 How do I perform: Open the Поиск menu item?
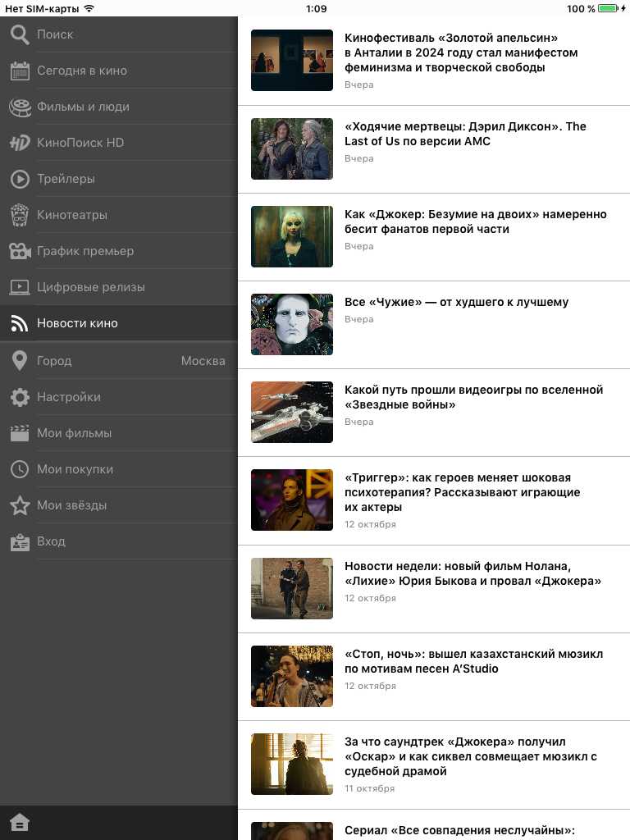119,34
